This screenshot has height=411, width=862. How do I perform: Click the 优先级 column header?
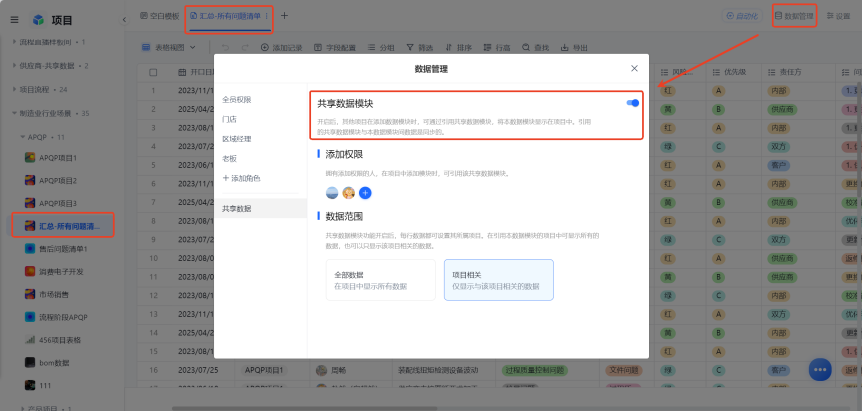[x=733, y=72]
